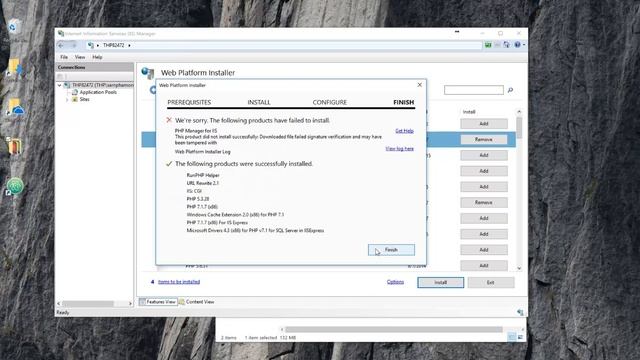Click the Items to be installed link

click(179, 282)
